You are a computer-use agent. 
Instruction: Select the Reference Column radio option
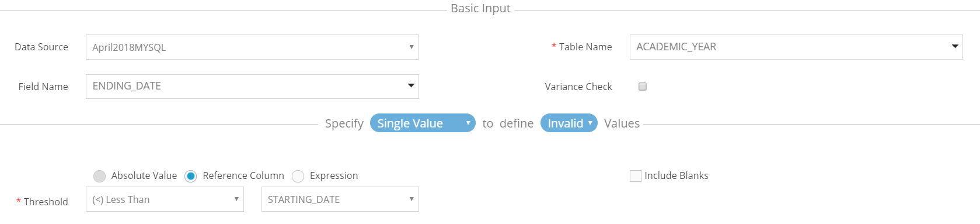pos(191,176)
